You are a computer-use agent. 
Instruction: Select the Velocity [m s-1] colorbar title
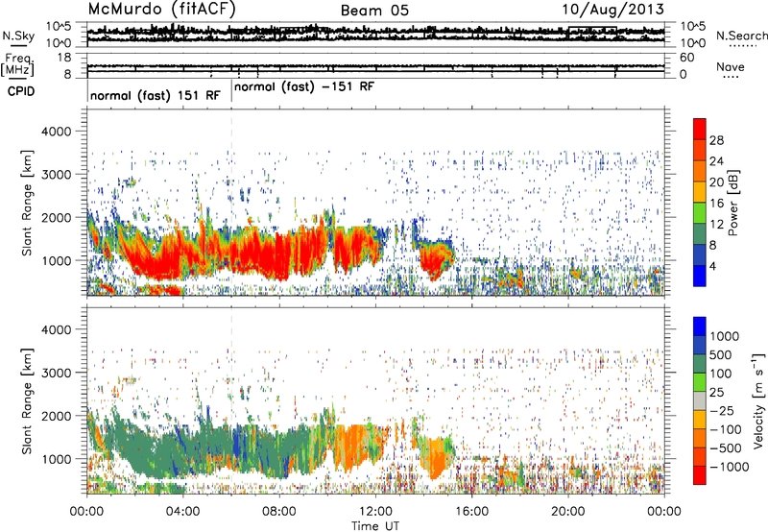pos(758,400)
